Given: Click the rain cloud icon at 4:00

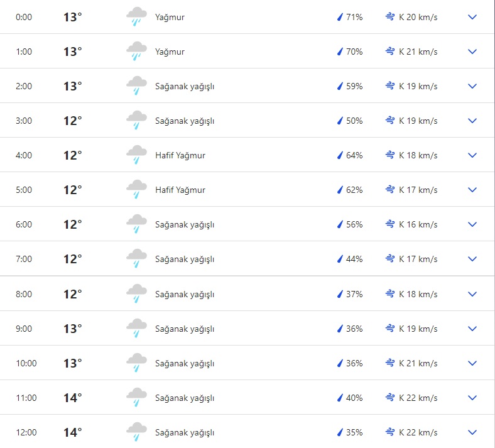Looking at the screenshot, I should click(x=136, y=155).
